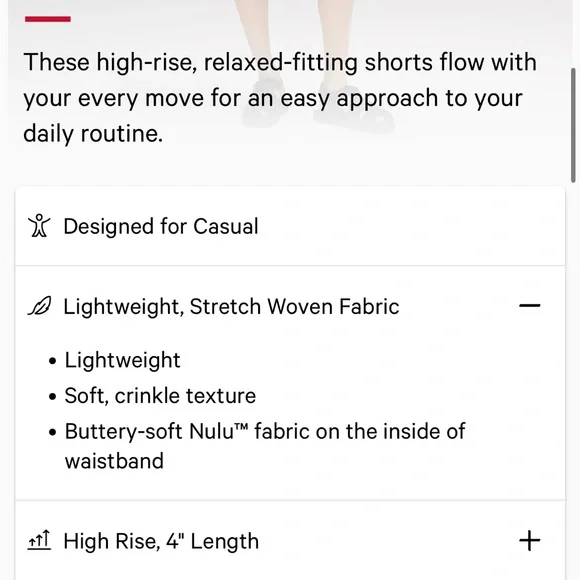
Task: Click the Nulu trademark symbol
Action: click(241, 426)
